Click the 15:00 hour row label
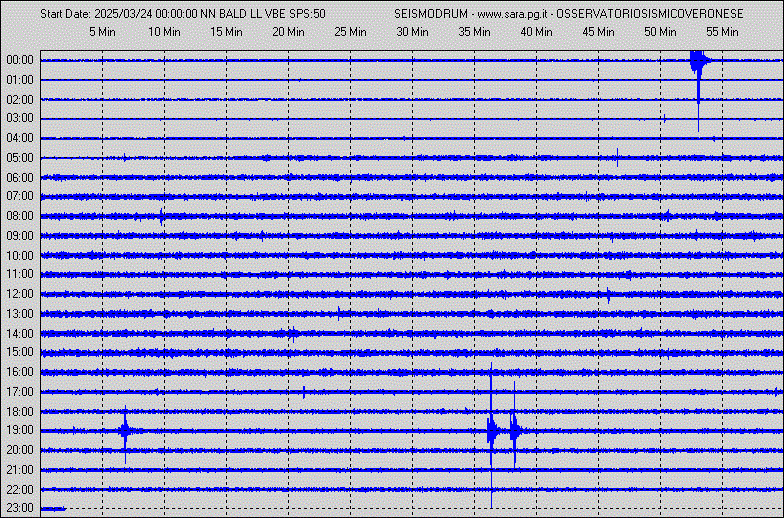The image size is (784, 518). (x=20, y=352)
